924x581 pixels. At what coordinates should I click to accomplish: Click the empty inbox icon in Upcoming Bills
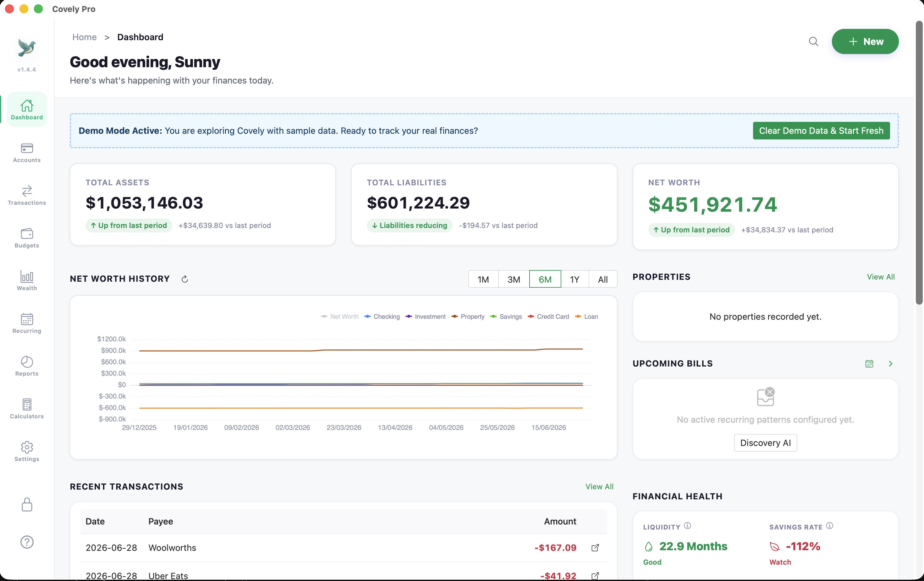tap(765, 397)
